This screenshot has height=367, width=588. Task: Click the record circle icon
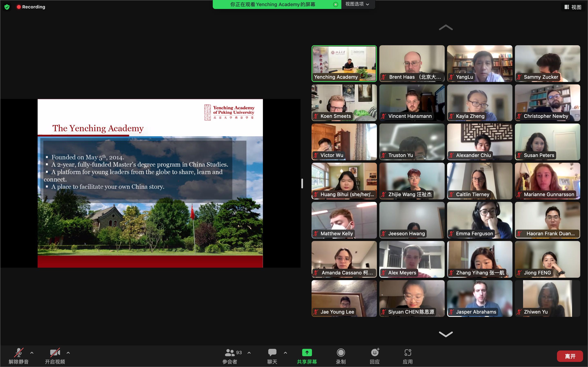click(341, 353)
